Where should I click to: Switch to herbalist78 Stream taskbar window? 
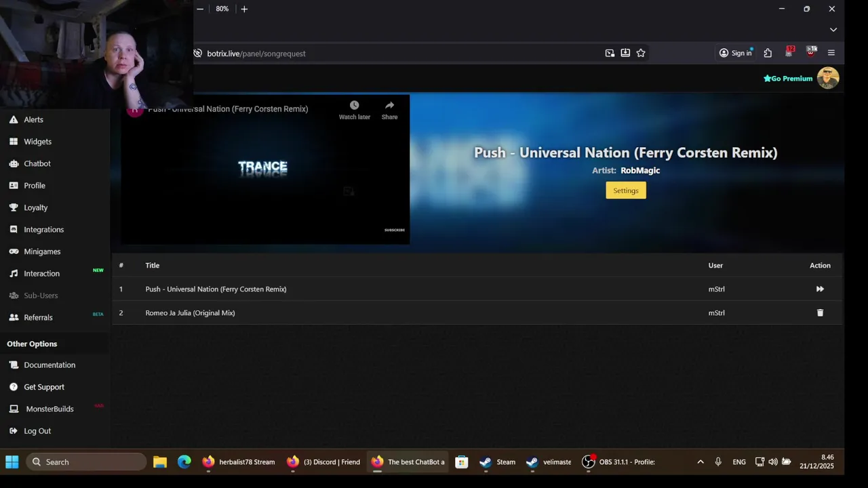239,462
